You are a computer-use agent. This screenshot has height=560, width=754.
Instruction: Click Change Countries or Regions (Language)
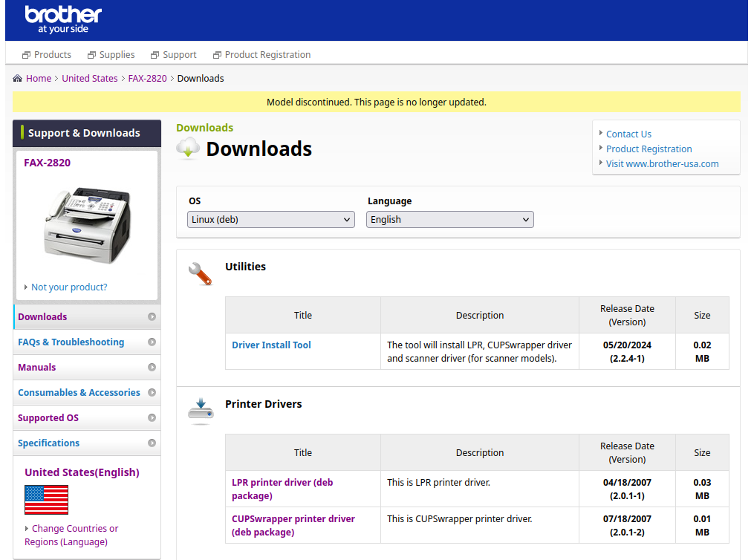click(x=71, y=535)
